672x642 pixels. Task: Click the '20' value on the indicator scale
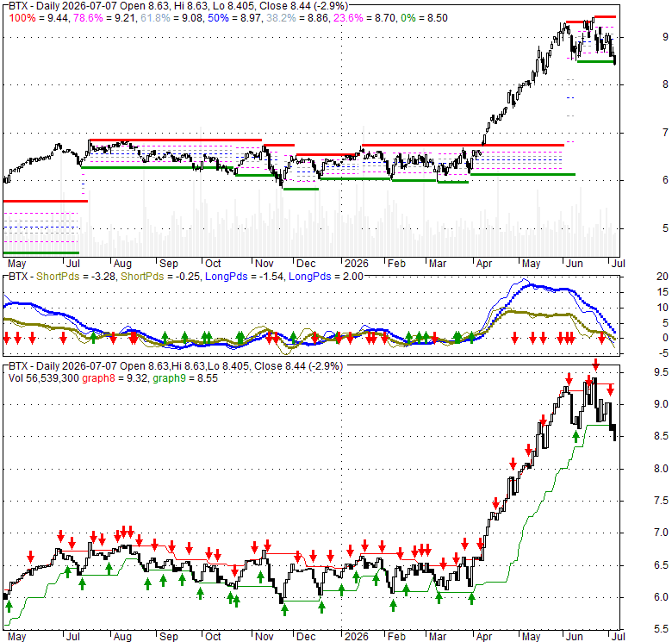pos(663,277)
